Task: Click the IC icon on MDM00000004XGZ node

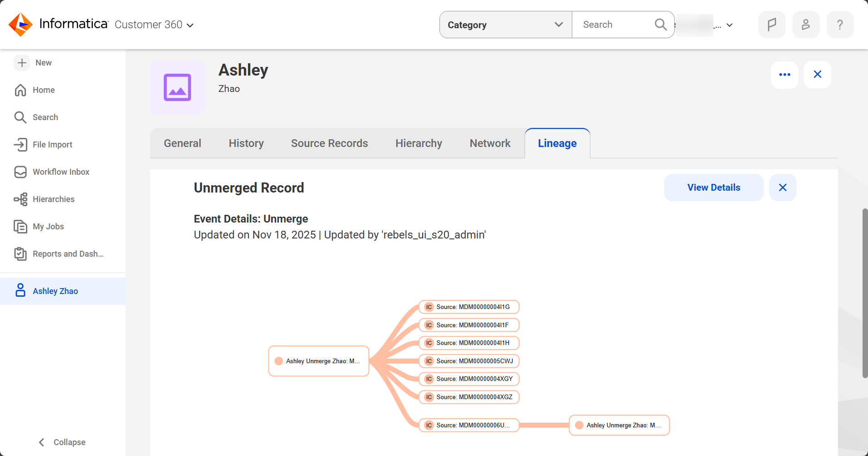Action: [429, 397]
